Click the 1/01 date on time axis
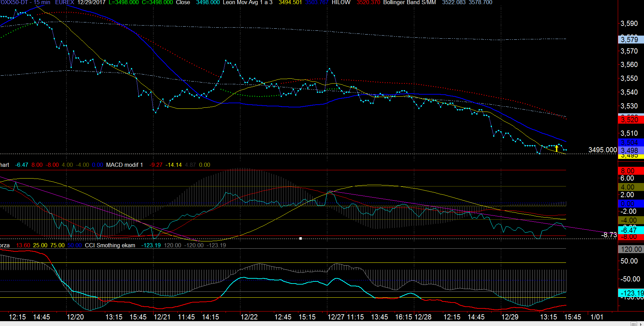The image size is (644, 326). tap(597, 317)
